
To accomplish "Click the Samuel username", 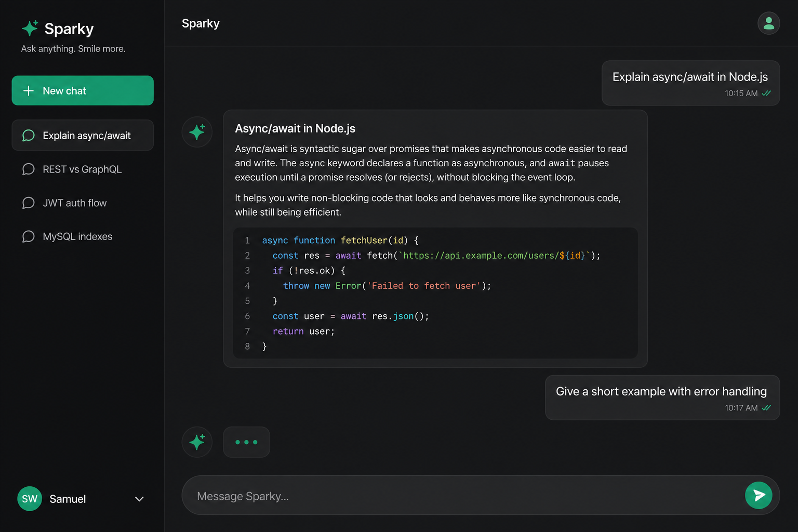I will [x=68, y=499].
